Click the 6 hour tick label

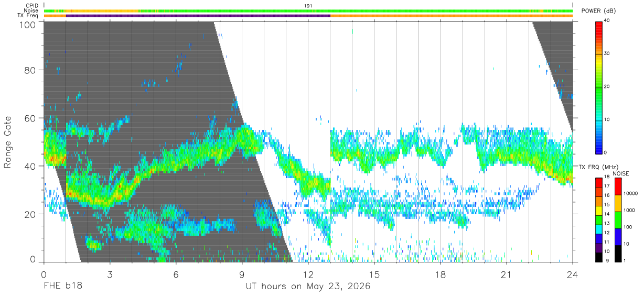click(x=176, y=275)
